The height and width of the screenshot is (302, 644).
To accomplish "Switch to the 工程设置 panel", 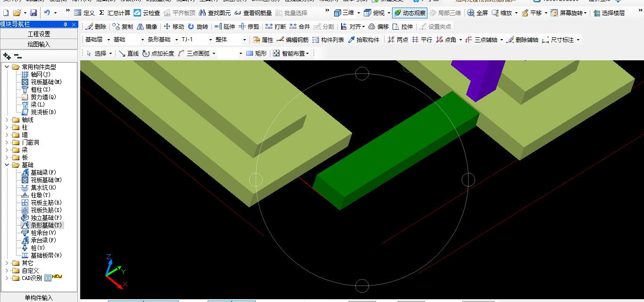I will coord(39,34).
